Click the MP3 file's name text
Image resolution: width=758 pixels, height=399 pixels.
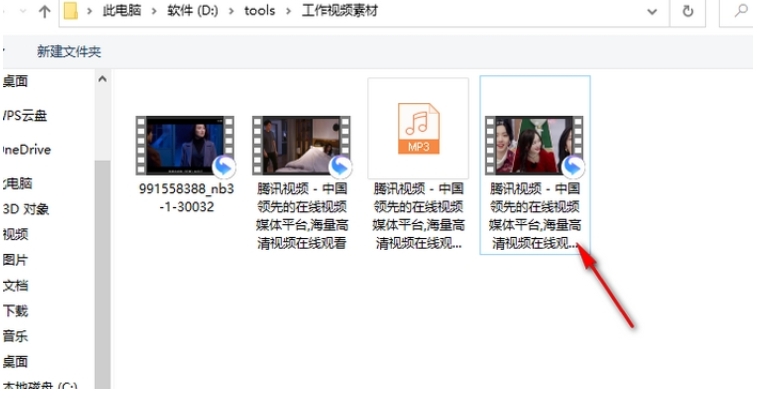pyautogui.click(x=418, y=216)
